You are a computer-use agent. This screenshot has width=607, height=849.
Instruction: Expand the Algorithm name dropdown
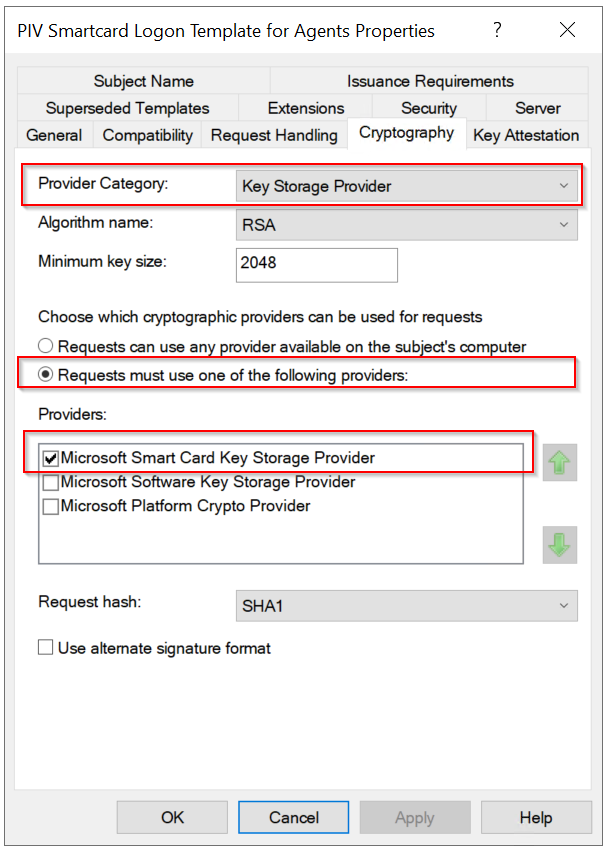408,225
